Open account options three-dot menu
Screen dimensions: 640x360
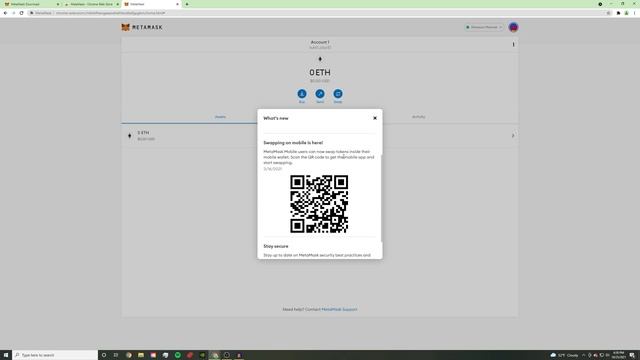pos(513,44)
